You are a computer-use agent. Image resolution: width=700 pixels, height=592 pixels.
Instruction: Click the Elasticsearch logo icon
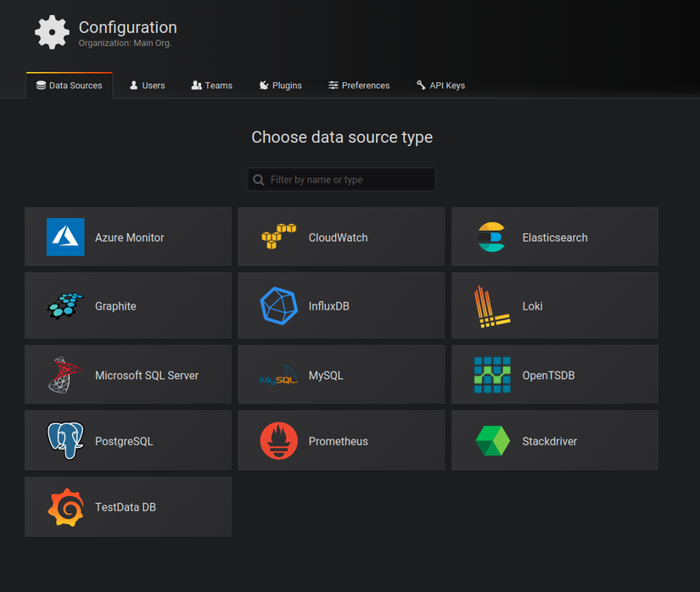click(x=491, y=237)
